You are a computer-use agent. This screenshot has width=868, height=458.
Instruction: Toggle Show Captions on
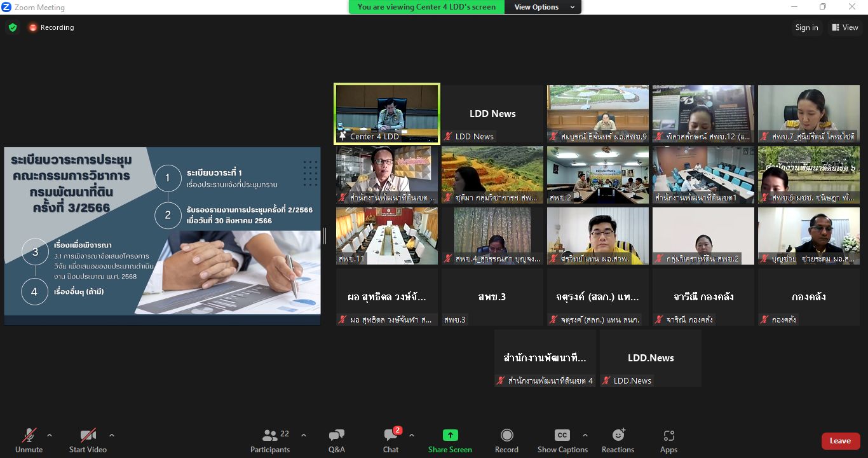(562, 441)
